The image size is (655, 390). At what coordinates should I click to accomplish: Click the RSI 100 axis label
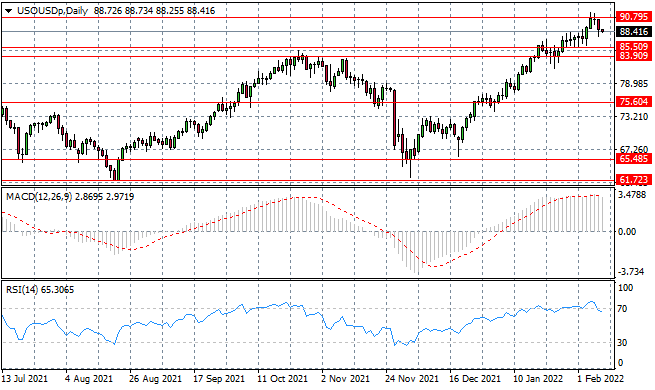coord(625,288)
